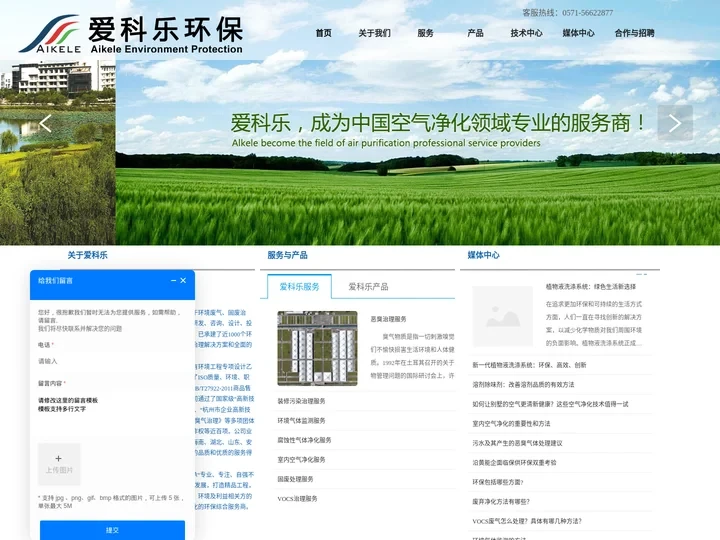The image size is (720, 540).
Task: Open VOCS治理服务 link
Action: click(x=297, y=499)
